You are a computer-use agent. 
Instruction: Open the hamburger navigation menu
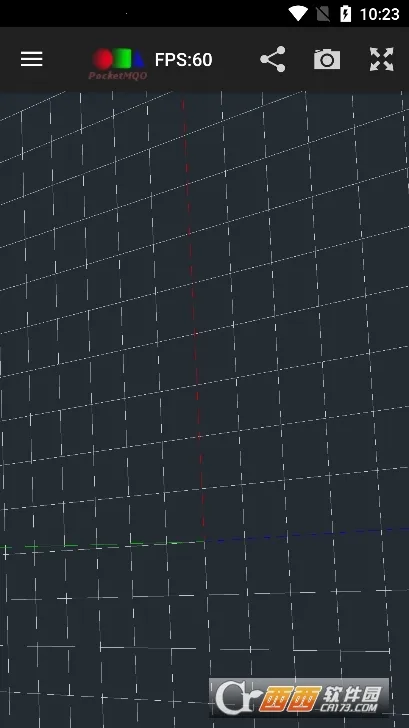[x=32, y=59]
